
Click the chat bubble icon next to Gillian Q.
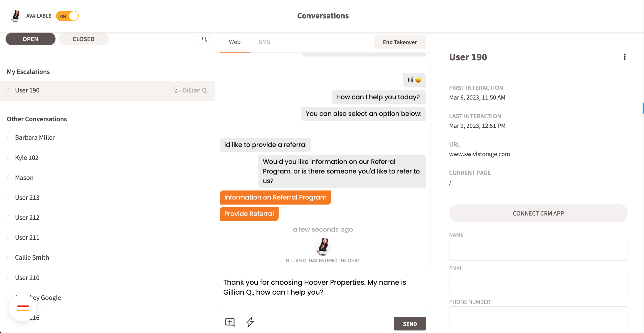[x=178, y=90]
